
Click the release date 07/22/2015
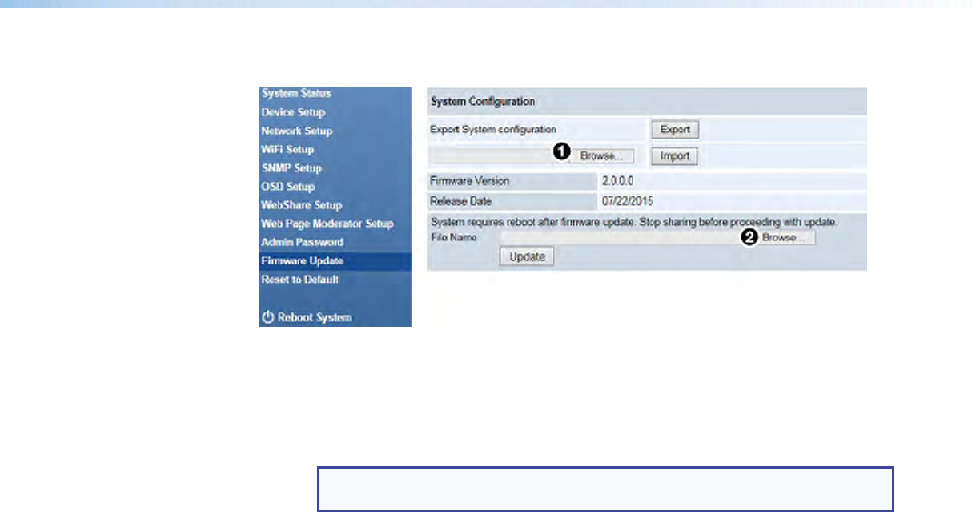click(x=628, y=201)
